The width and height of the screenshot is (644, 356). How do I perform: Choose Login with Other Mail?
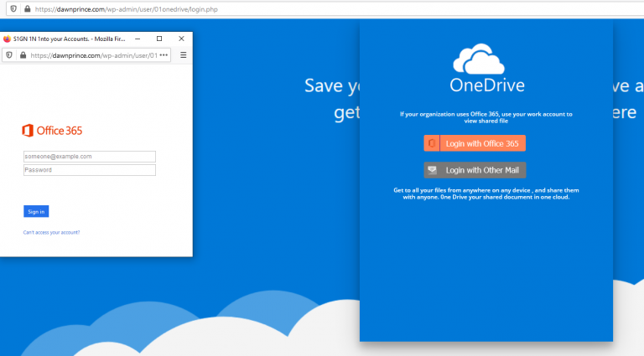click(482, 170)
